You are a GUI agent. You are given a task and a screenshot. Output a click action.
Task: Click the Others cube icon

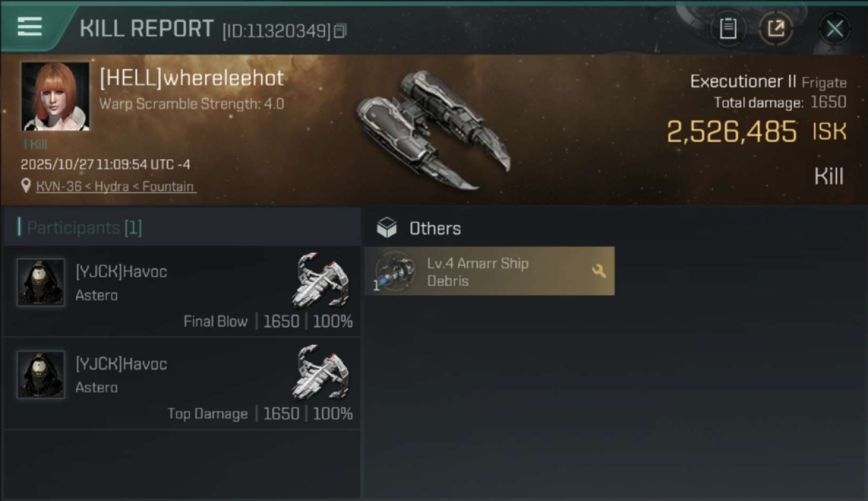tap(387, 228)
